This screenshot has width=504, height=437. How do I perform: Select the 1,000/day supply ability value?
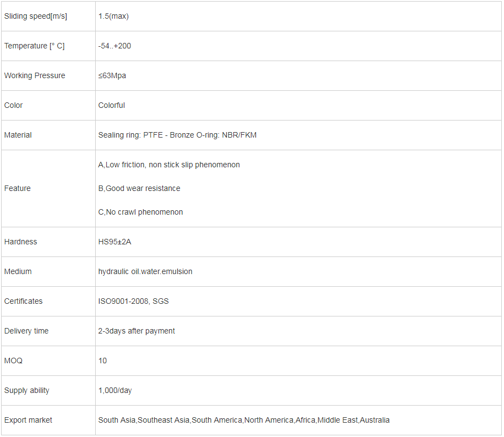coord(115,391)
